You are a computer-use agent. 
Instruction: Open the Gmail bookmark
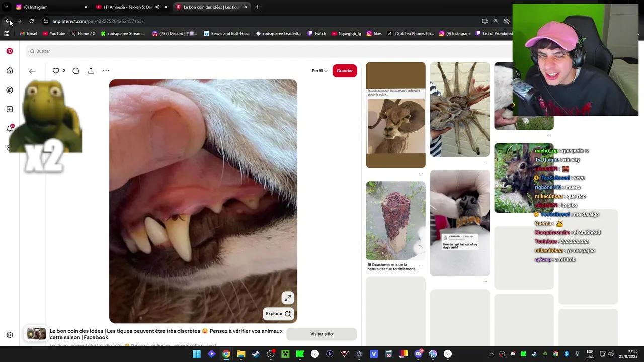[x=28, y=34]
